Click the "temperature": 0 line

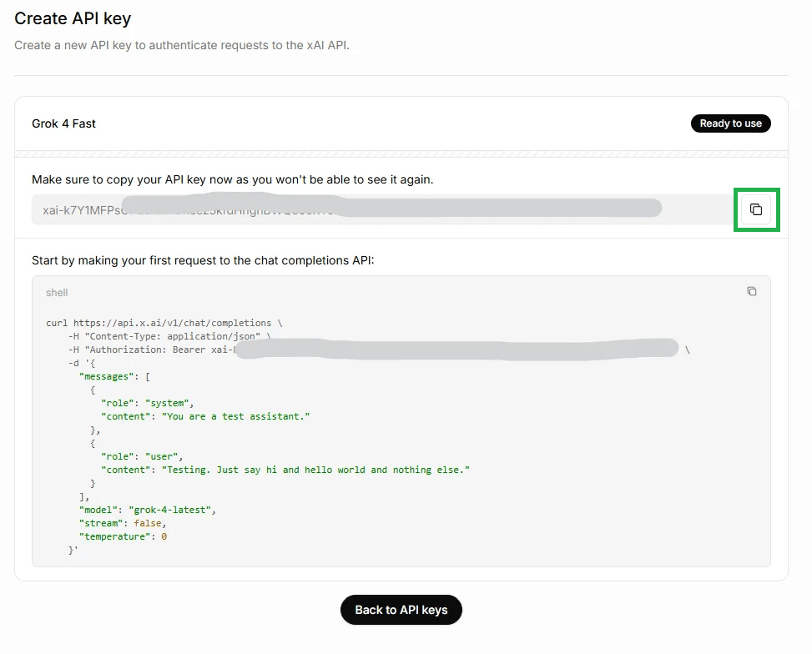click(x=123, y=536)
